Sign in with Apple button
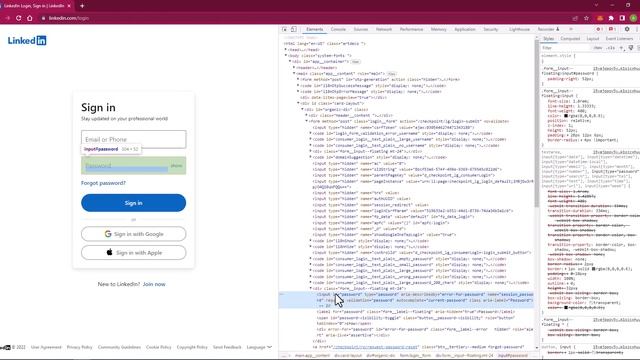 click(x=133, y=253)
